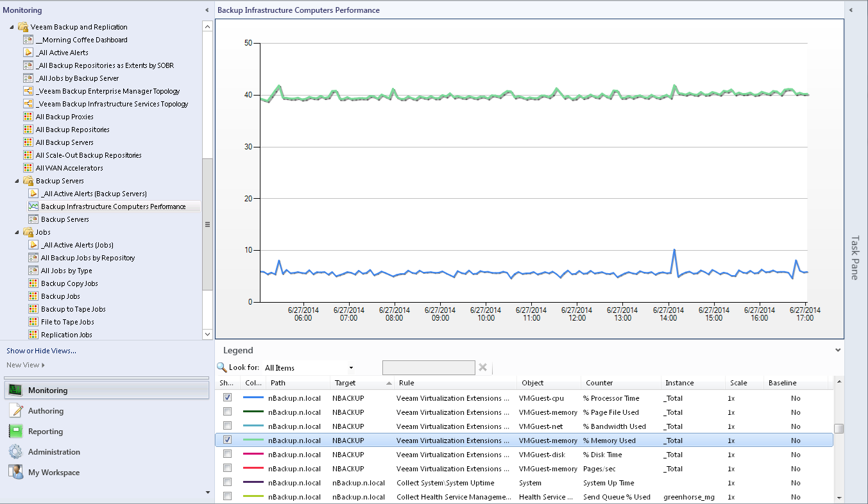This screenshot has height=504, width=868.
Task: Open the New View submenu arrow
Action: [x=43, y=365]
